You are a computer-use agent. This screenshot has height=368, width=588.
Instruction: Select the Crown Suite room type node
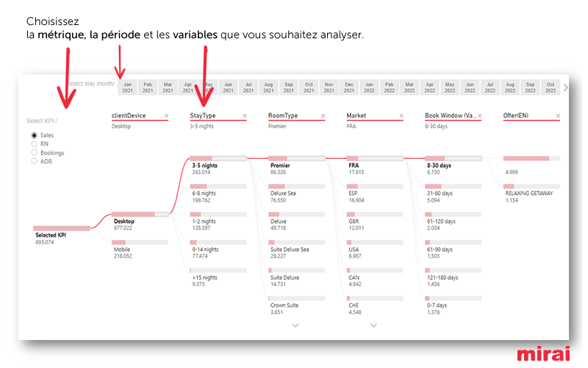coord(297,298)
